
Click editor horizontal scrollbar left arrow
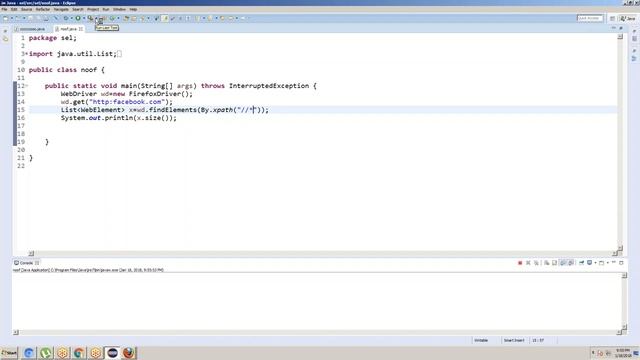click(31, 253)
